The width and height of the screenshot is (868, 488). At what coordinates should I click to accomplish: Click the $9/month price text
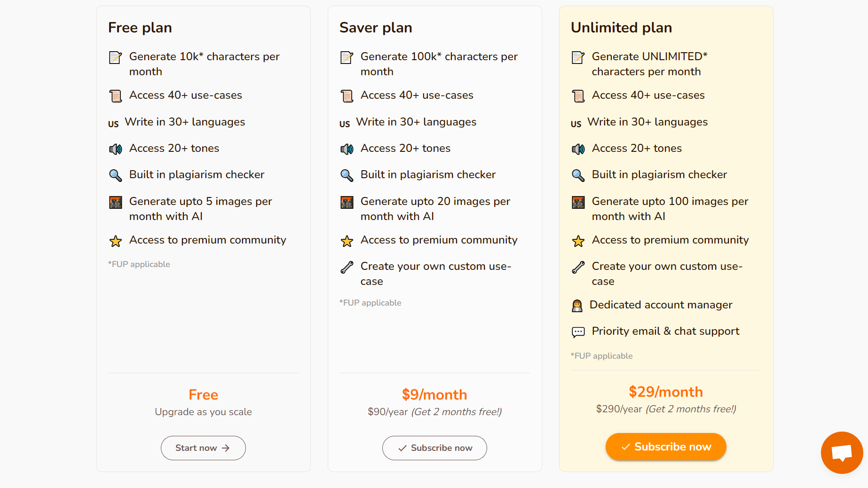(434, 394)
